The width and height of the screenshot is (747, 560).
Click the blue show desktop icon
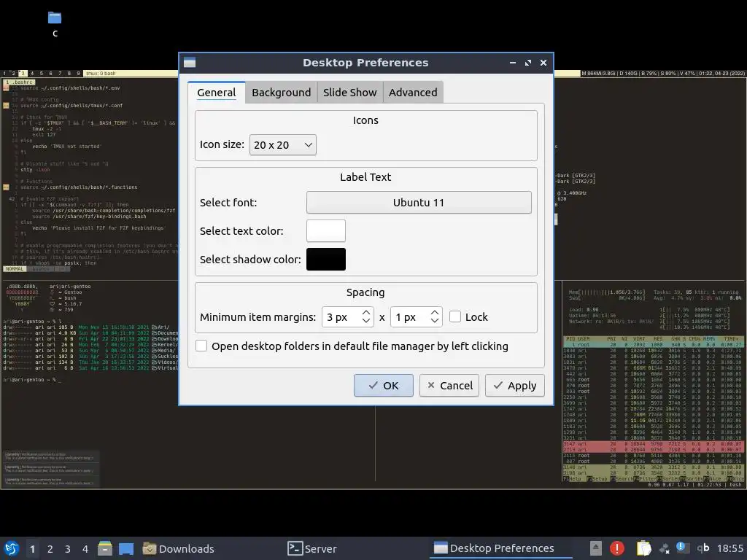126,548
